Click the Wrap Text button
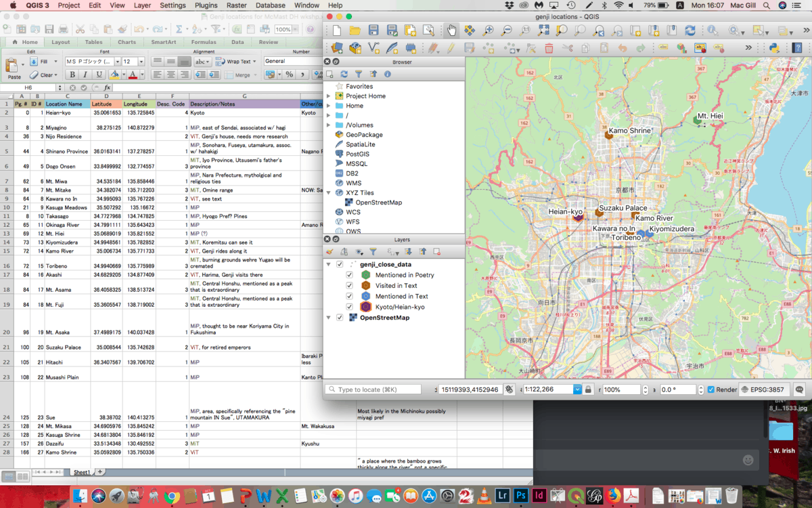The image size is (812, 508). (233, 61)
